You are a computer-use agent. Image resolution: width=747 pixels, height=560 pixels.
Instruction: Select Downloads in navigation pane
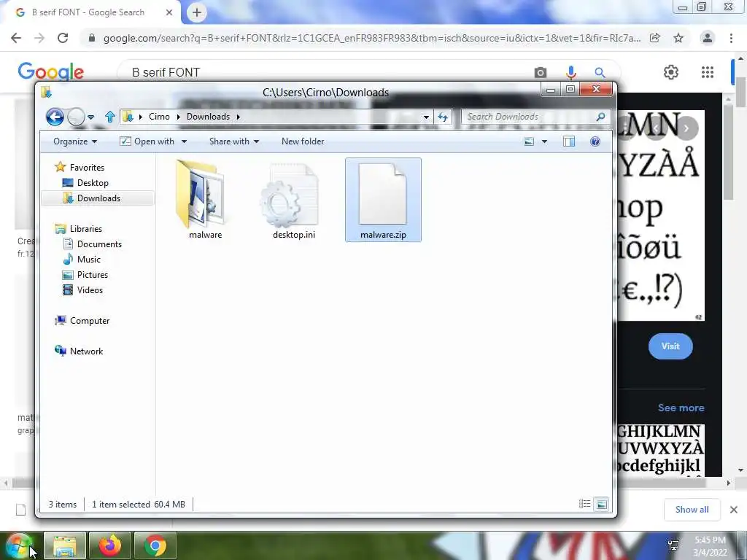pos(98,198)
